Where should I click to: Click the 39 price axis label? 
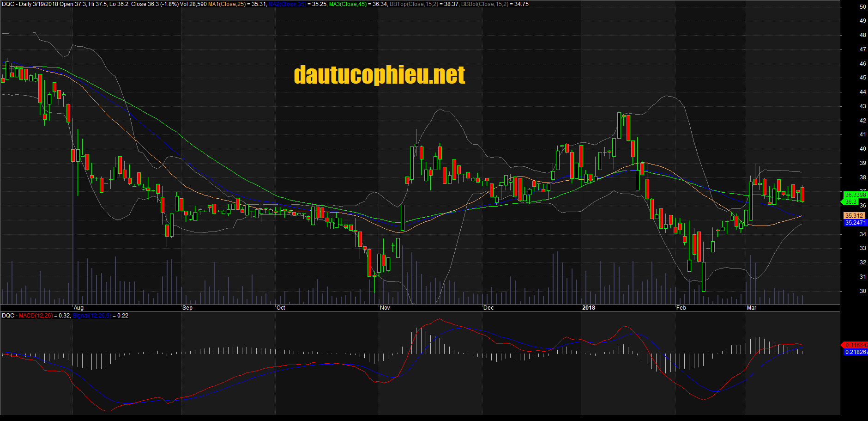862,163
